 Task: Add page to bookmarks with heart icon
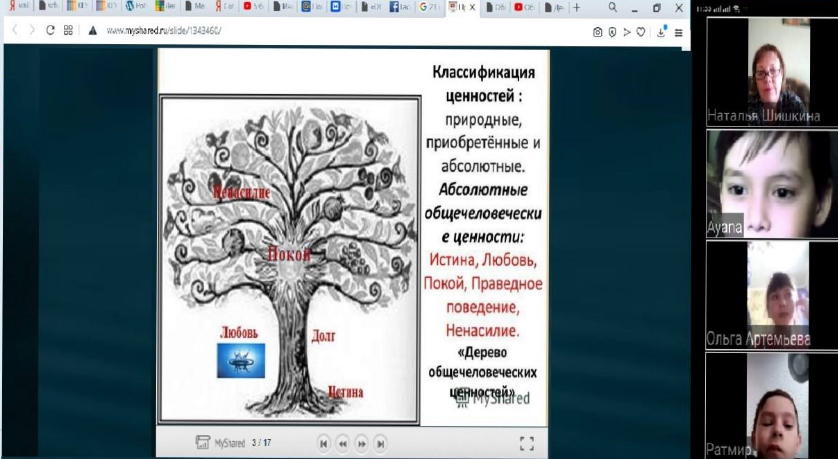[640, 31]
